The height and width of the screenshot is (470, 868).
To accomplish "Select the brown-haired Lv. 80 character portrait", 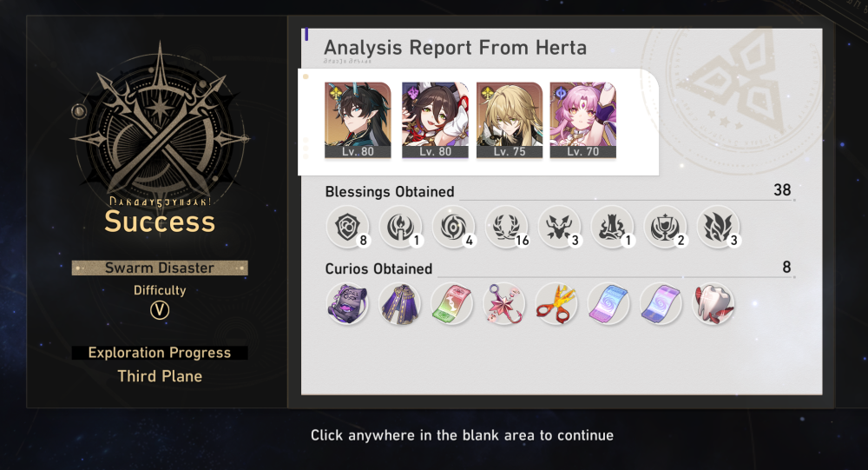I will 435,120.
